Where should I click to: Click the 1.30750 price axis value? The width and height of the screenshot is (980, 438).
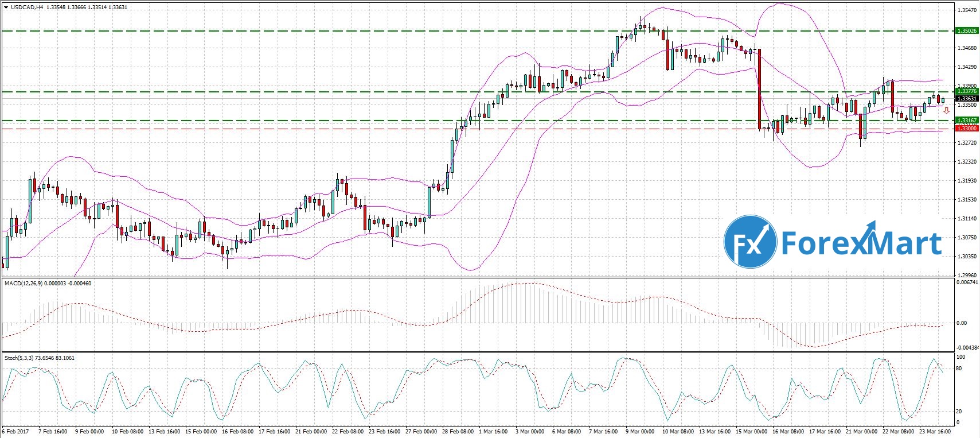[967, 238]
